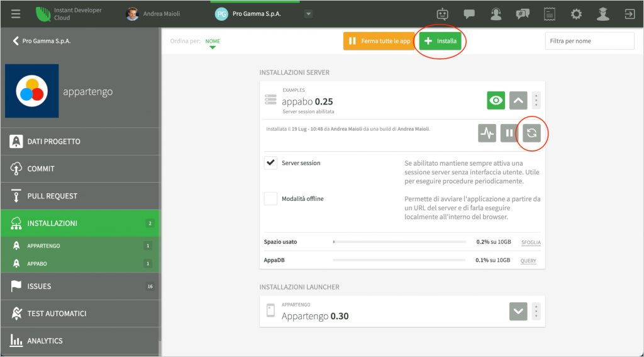Image resolution: width=644 pixels, height=357 pixels.
Task: Toggle the Server session checkbox
Action: coord(270,163)
